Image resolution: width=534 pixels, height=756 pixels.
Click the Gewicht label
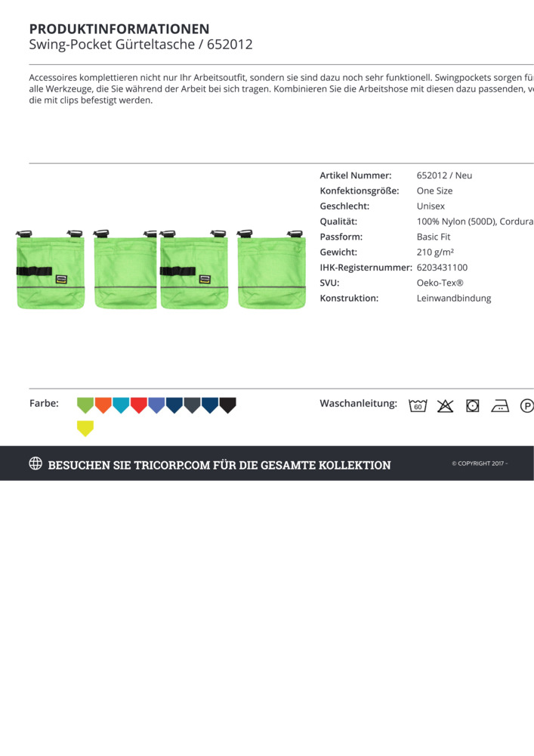click(x=338, y=253)
